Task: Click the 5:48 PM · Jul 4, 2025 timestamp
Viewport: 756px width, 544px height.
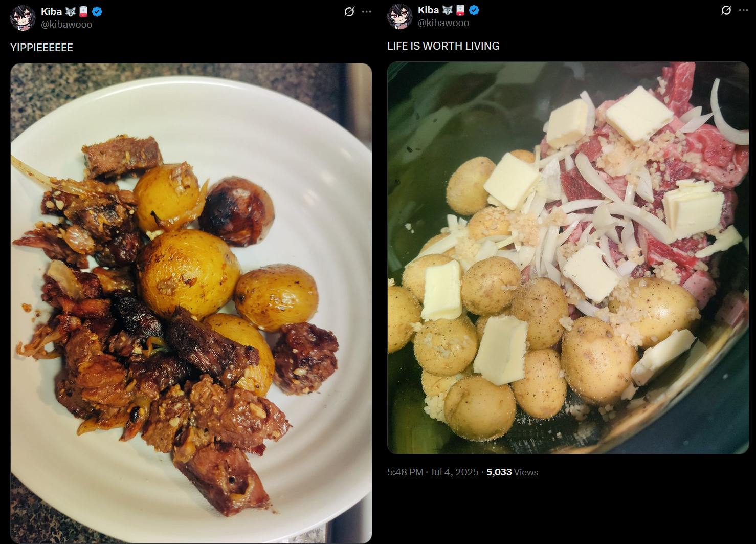Action: tap(433, 472)
